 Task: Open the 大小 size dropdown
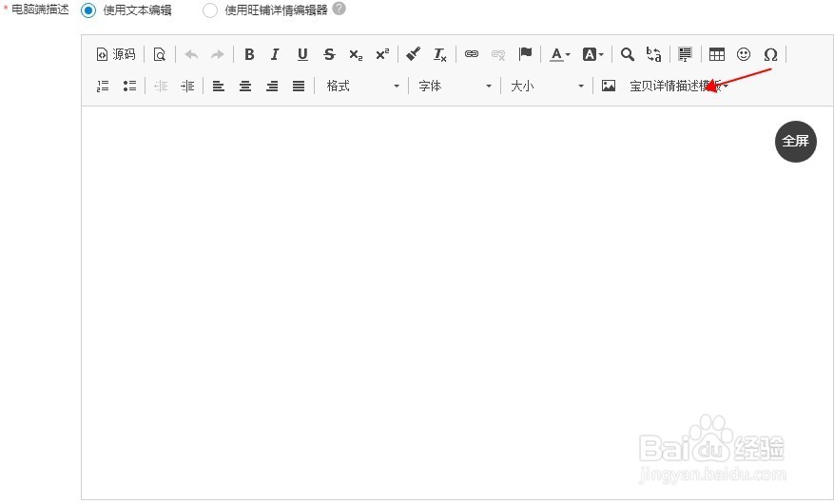click(x=546, y=87)
